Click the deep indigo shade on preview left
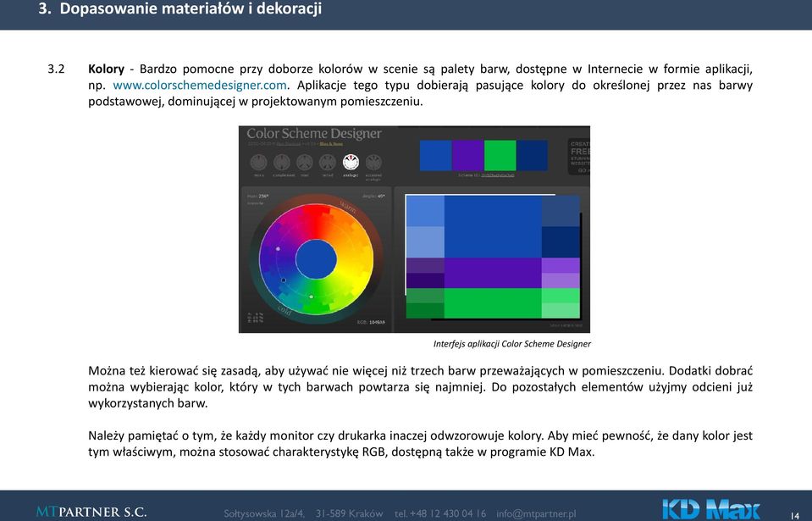812x521 pixels. [425, 280]
